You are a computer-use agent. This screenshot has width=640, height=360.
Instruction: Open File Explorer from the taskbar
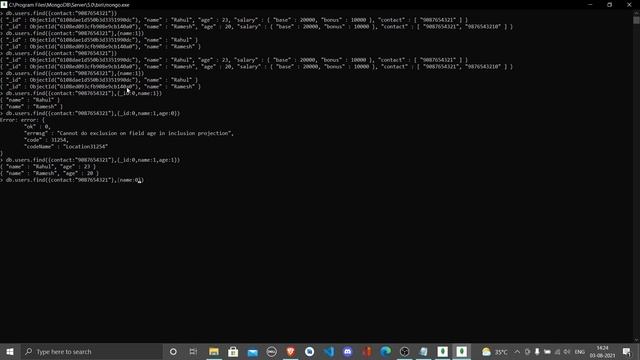(214, 351)
